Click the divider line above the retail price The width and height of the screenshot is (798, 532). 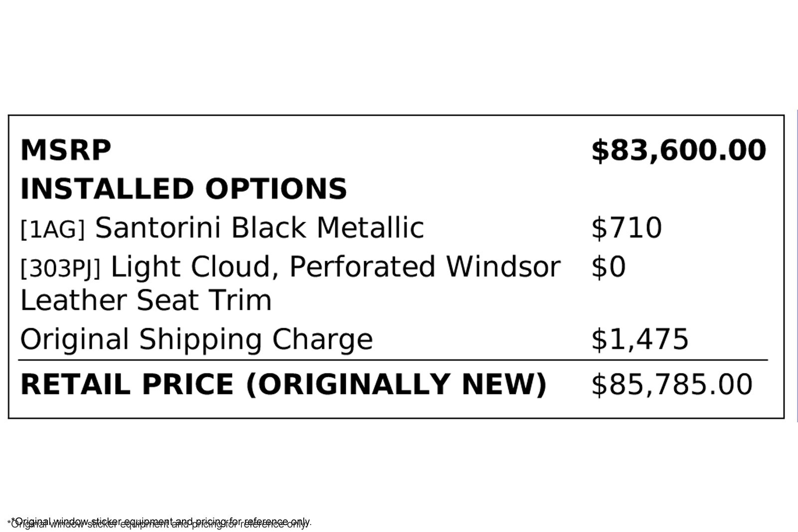pyautogui.click(x=393, y=359)
